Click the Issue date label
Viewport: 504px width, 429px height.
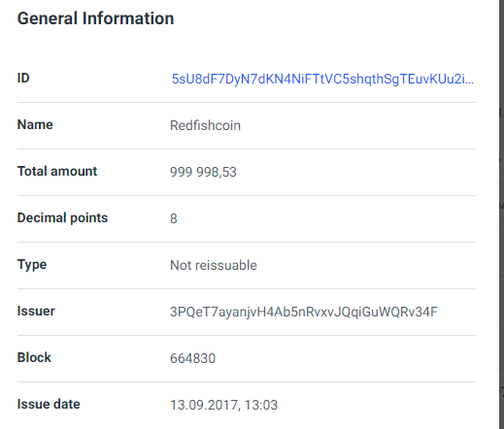[x=49, y=404]
